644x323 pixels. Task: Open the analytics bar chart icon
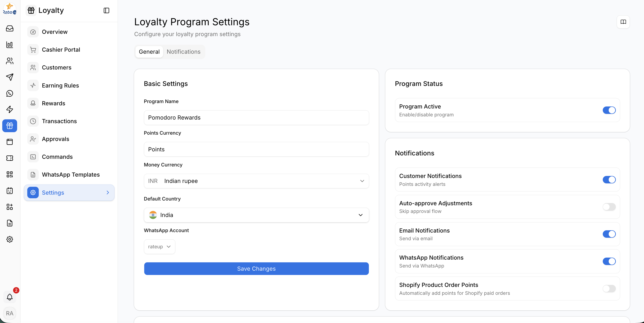[9, 45]
